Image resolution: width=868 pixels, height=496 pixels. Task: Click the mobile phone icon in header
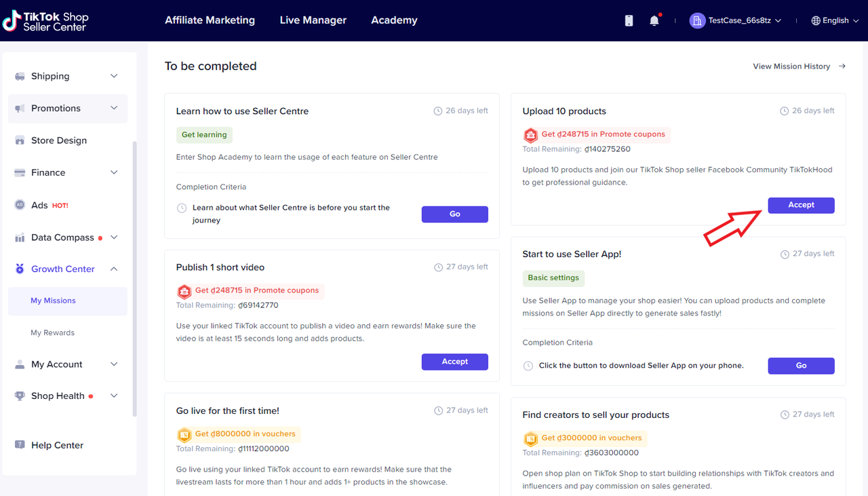(x=629, y=21)
